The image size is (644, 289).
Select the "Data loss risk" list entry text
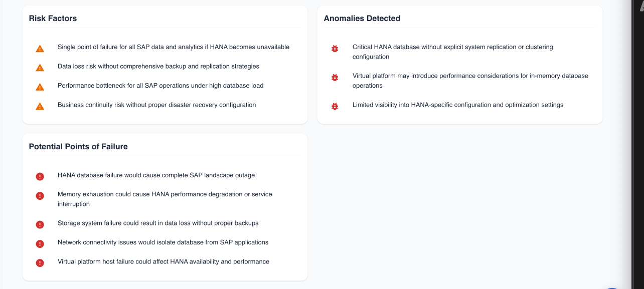coord(158,66)
